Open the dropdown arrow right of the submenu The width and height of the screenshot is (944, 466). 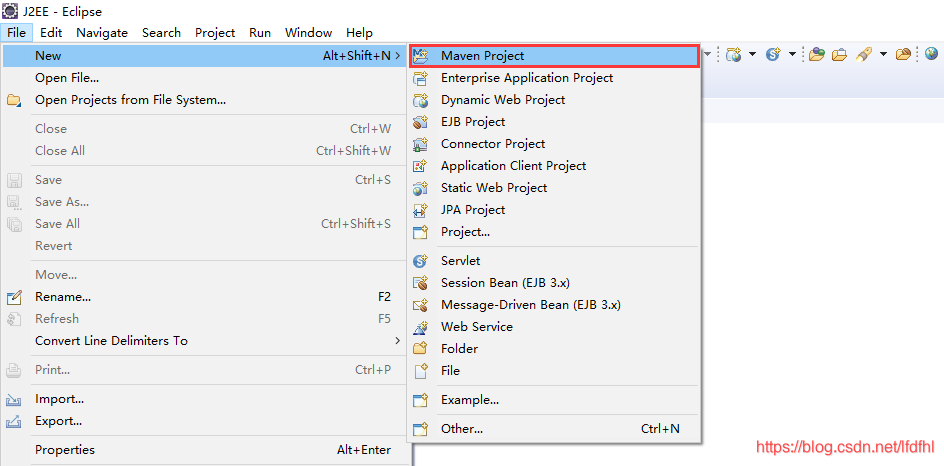click(708, 55)
